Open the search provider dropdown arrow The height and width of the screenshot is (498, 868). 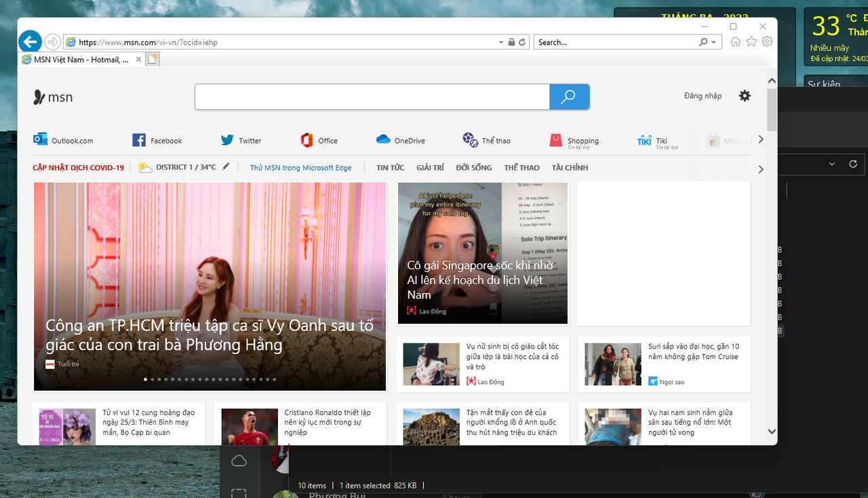[x=713, y=42]
